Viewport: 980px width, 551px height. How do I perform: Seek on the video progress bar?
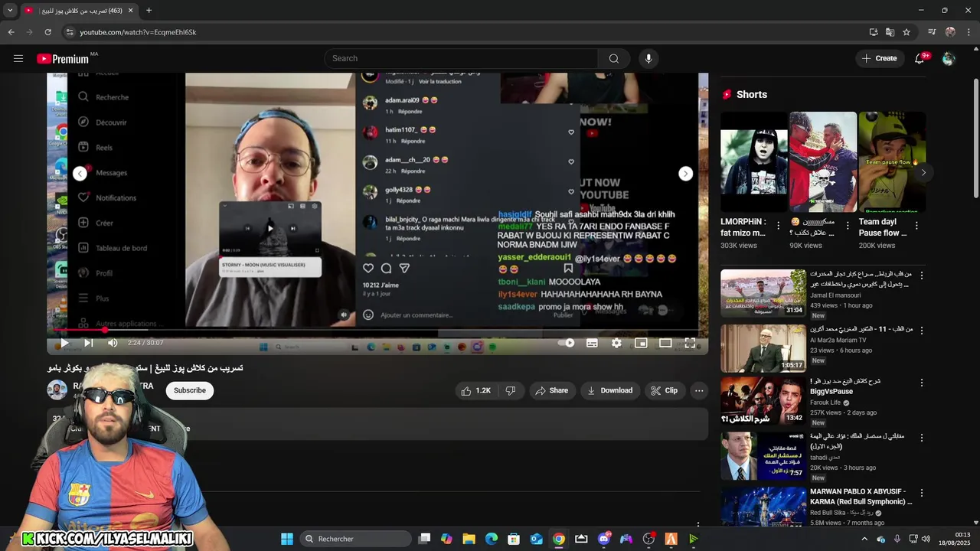click(377, 331)
